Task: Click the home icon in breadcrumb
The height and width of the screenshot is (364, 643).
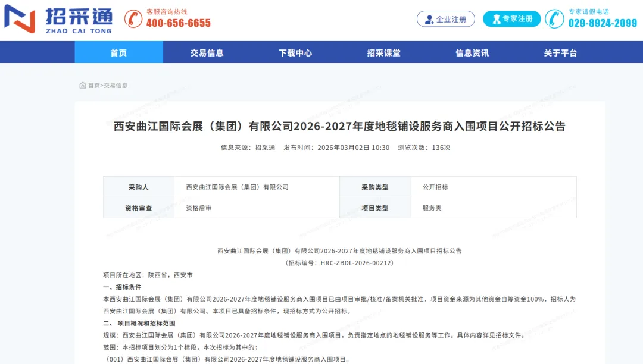Action: coord(82,85)
